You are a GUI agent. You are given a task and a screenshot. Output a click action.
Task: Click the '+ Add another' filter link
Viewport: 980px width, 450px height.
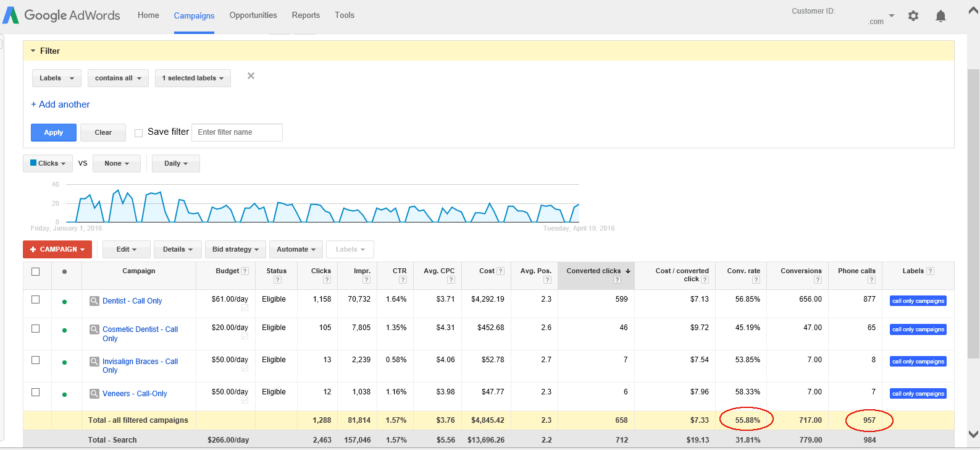(61, 104)
